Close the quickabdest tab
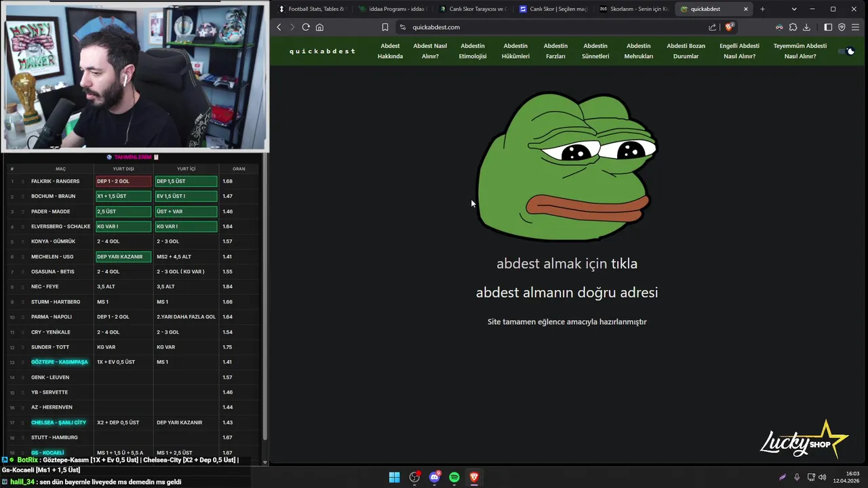The height and width of the screenshot is (488, 868). (746, 9)
